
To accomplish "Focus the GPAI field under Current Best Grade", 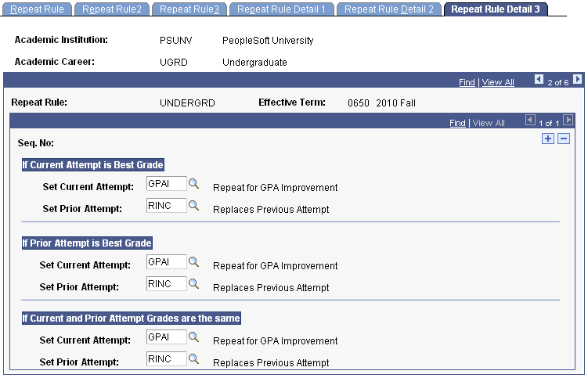I will pos(167,184).
